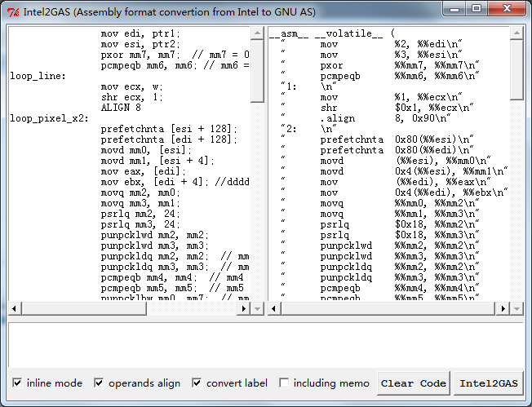
Task: Click right pane scroll right arrow
Action: tap(503, 308)
